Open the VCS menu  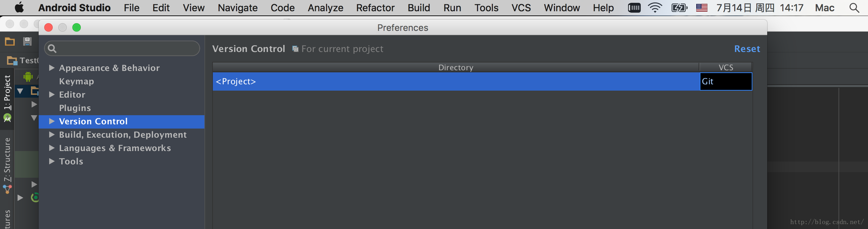[521, 8]
